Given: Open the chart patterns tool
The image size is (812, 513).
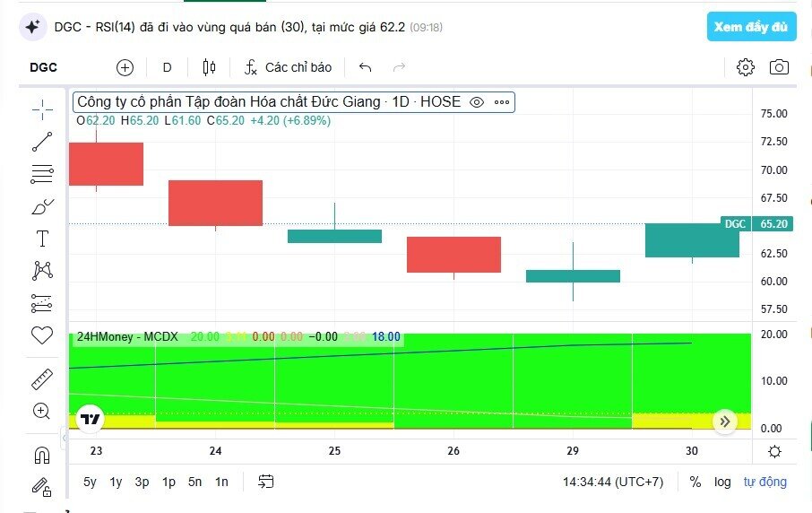Looking at the screenshot, I should (x=42, y=271).
